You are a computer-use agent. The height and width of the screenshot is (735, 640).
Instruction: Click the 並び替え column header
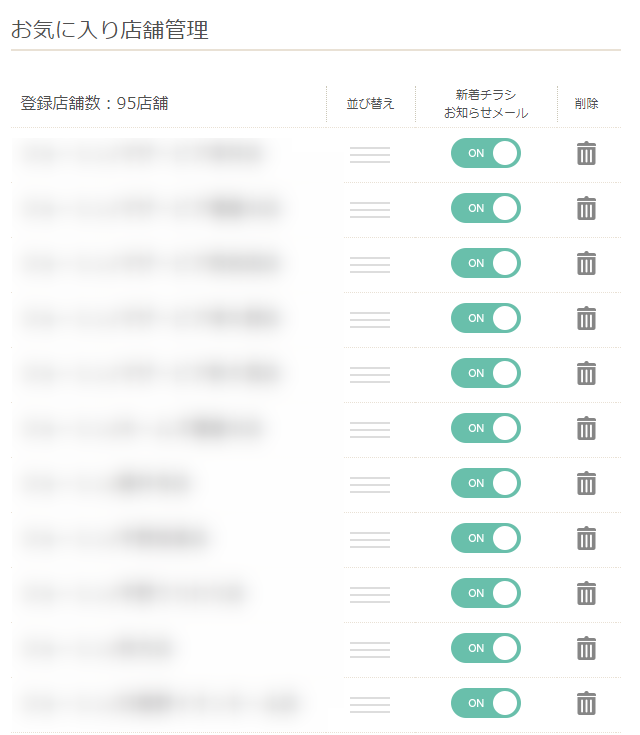(x=370, y=104)
